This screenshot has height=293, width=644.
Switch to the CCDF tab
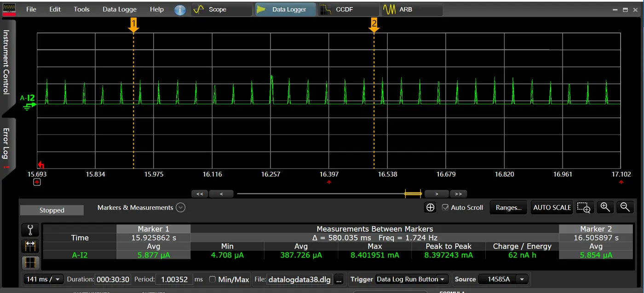pyautogui.click(x=348, y=9)
